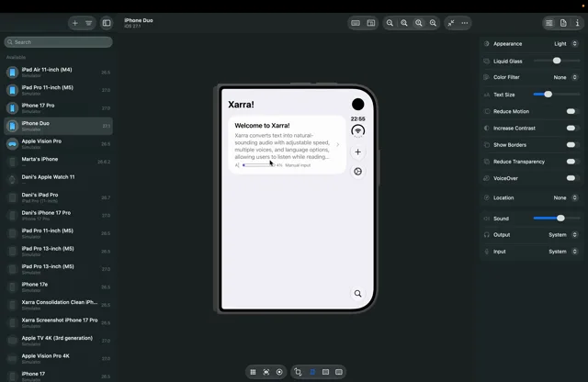This screenshot has width=588, height=382.
Task: Click the Liquid Glass slider handle
Action: click(x=557, y=61)
